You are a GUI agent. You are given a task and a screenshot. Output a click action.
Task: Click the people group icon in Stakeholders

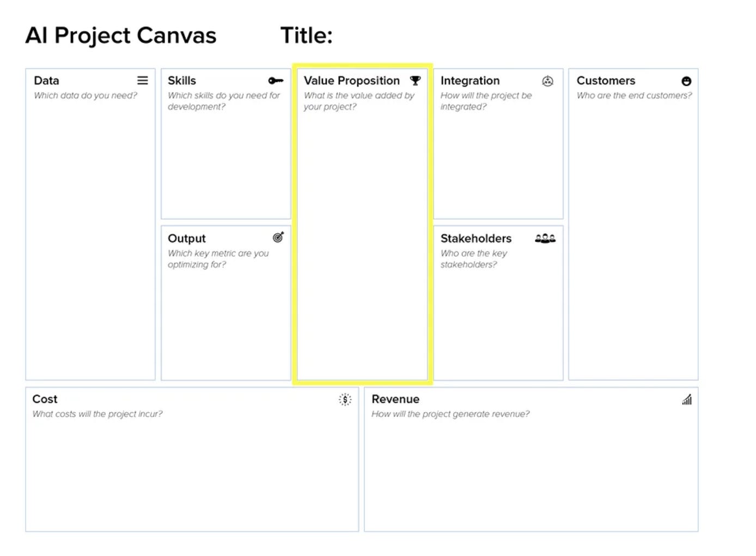pyautogui.click(x=545, y=238)
